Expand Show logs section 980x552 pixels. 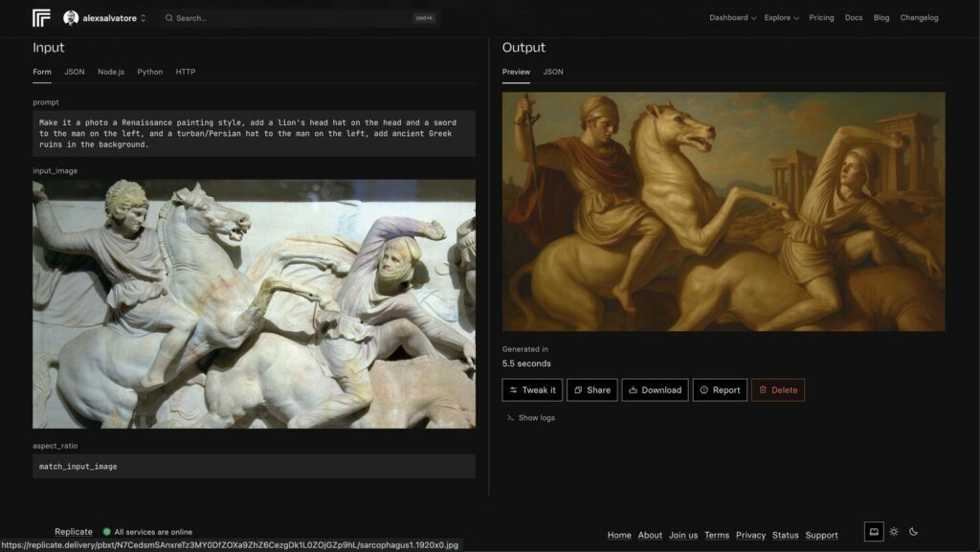point(531,418)
